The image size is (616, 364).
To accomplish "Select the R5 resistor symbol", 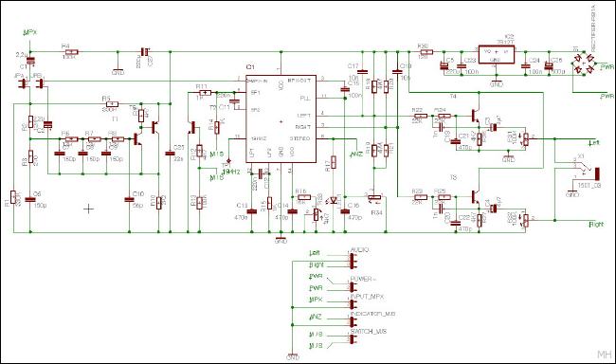I will point(113,103).
